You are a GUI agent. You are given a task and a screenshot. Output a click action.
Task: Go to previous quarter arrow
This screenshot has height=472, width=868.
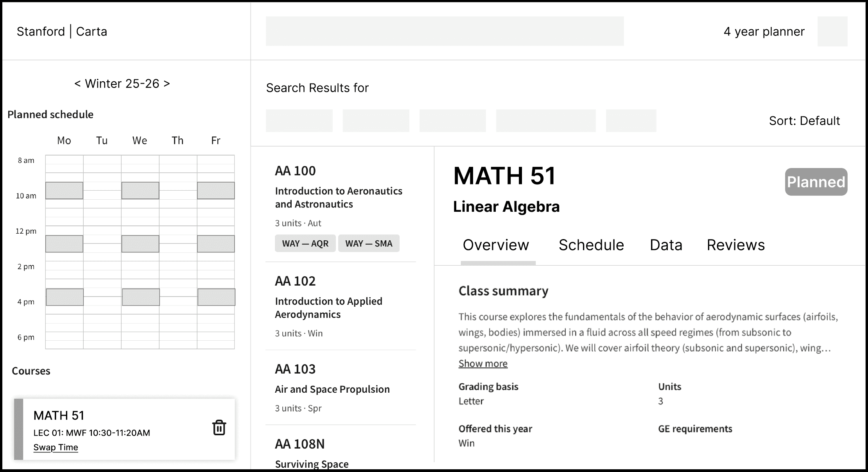(77, 84)
